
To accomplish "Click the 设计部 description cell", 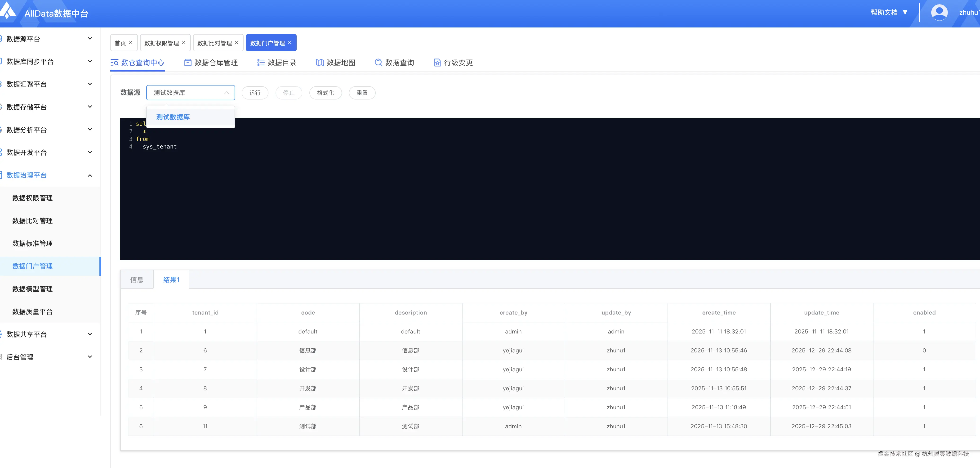I will [x=411, y=369].
